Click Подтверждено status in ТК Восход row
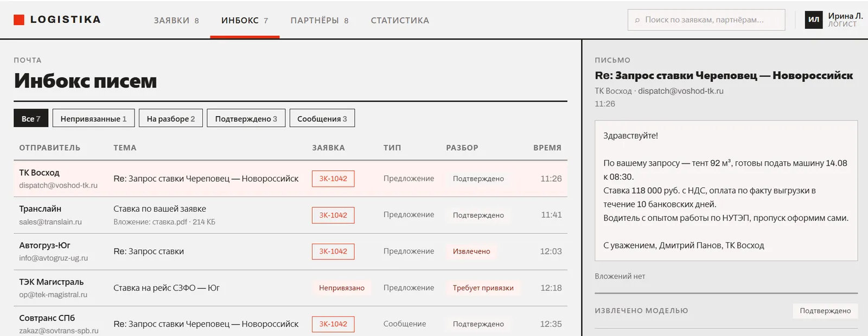This screenshot has height=336, width=868. (478, 179)
